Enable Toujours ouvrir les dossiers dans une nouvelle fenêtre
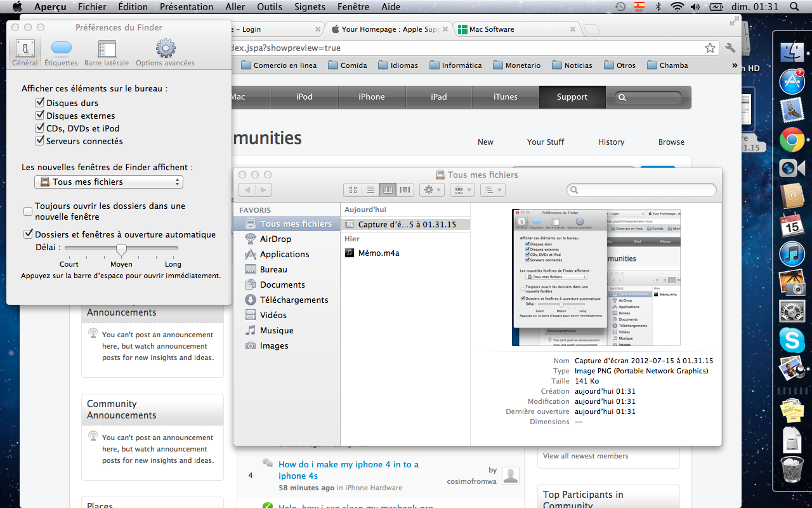The image size is (812, 508). click(28, 211)
